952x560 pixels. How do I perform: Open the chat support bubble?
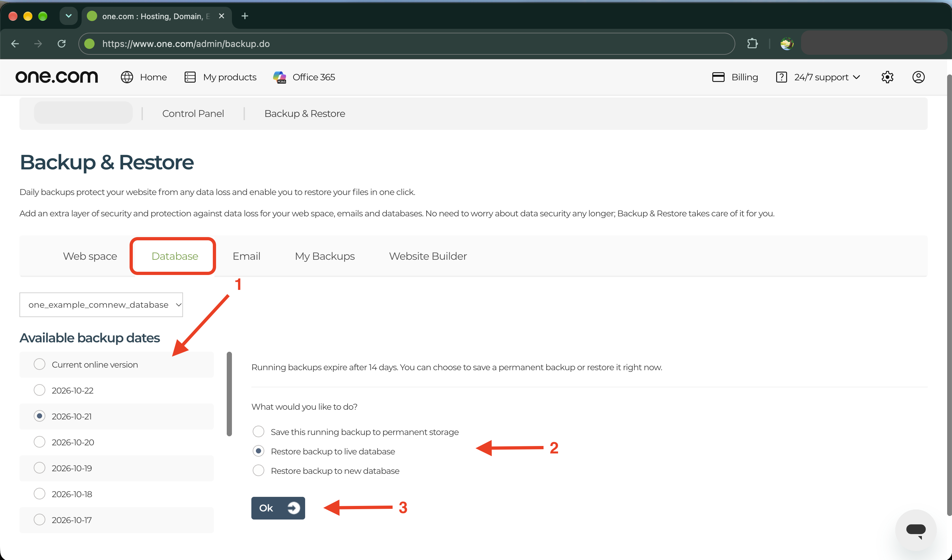coord(916,530)
